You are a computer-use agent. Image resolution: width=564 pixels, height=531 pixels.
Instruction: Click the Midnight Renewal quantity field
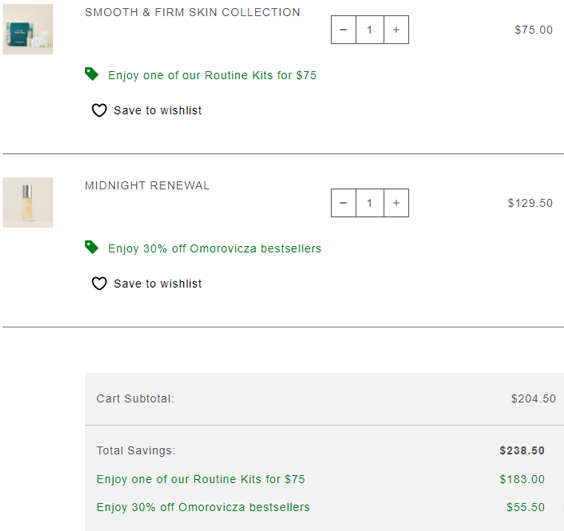[x=370, y=203]
